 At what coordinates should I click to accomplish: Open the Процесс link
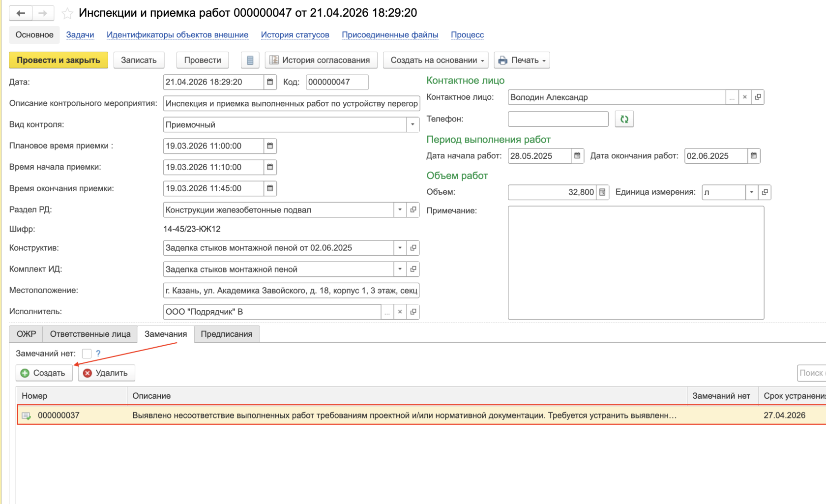(x=468, y=35)
